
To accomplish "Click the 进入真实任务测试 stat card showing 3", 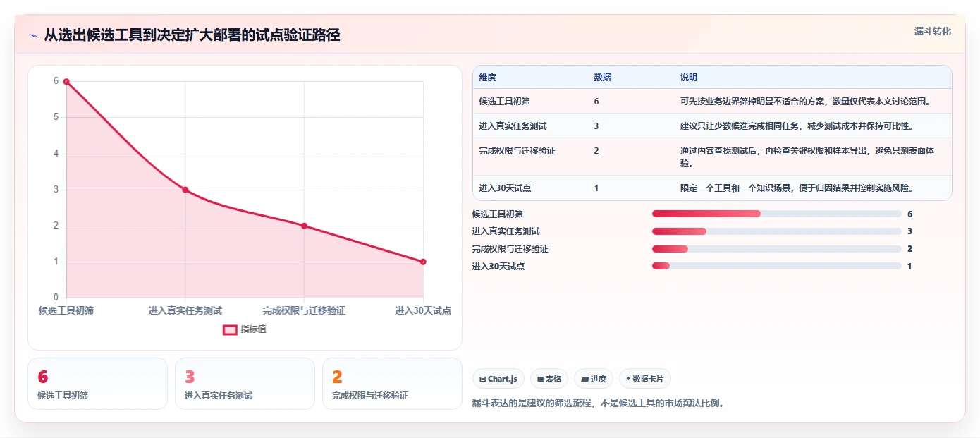I will click(x=245, y=384).
